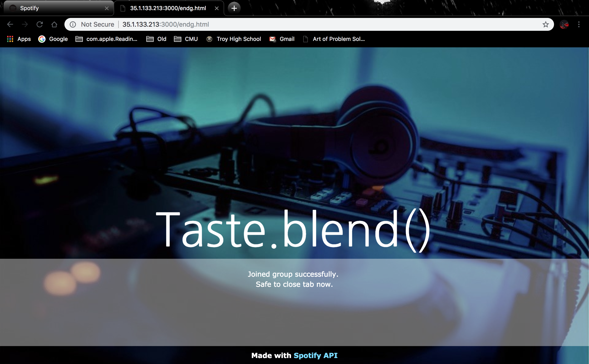Reload the current page
This screenshot has width=589, height=364.
pos(40,24)
